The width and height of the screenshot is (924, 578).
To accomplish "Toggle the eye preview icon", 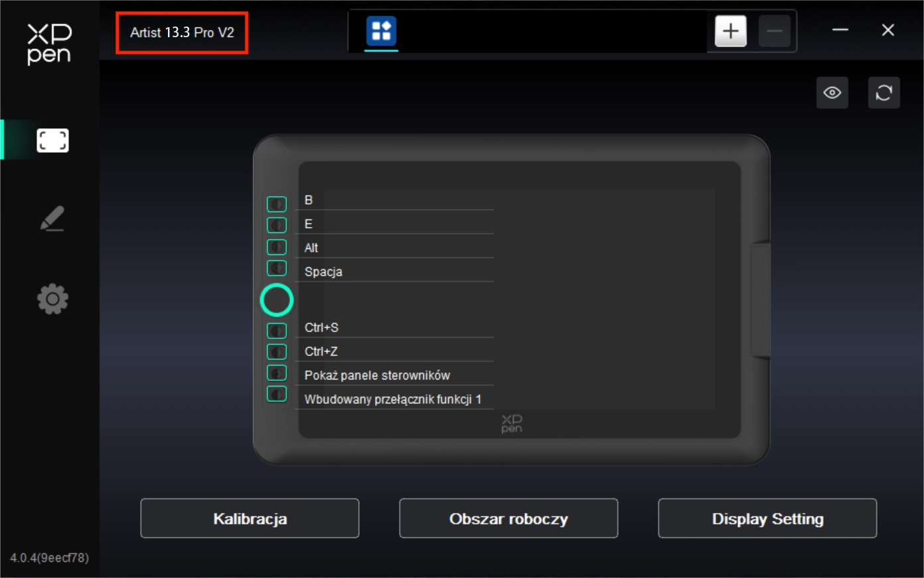I will (x=832, y=92).
